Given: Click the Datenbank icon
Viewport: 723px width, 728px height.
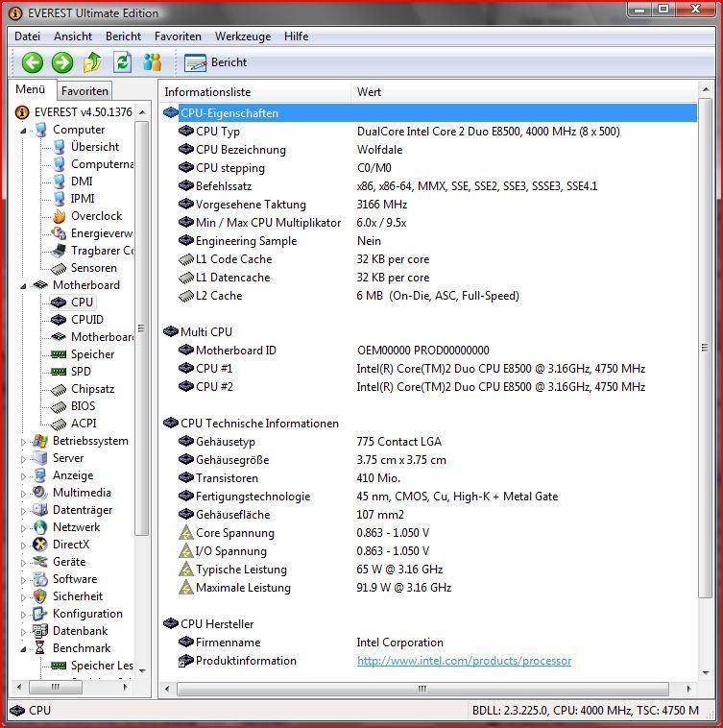Looking at the screenshot, I should (40, 631).
